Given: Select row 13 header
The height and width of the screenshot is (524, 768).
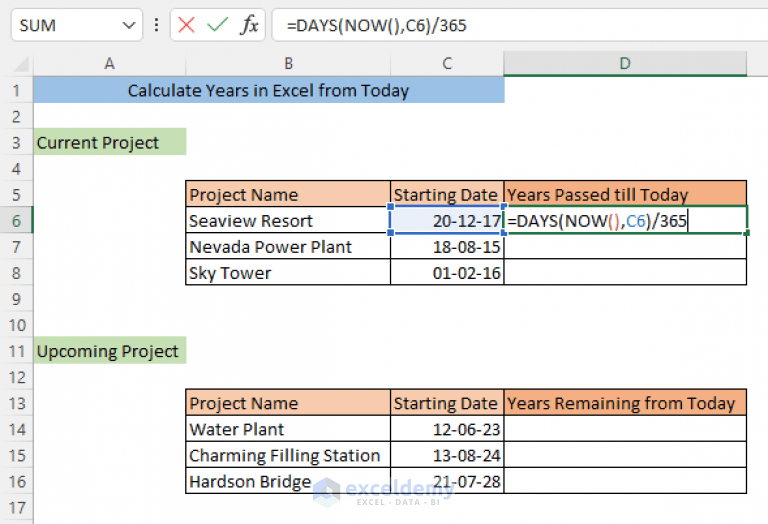Looking at the screenshot, I should tap(17, 403).
